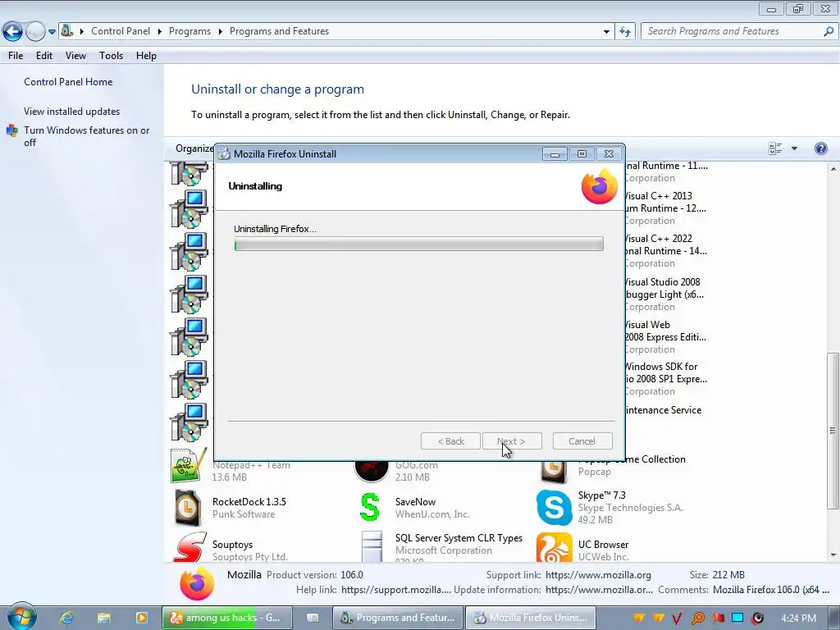Viewport: 840px width, 630px height.
Task: Open the View menu
Action: [75, 56]
